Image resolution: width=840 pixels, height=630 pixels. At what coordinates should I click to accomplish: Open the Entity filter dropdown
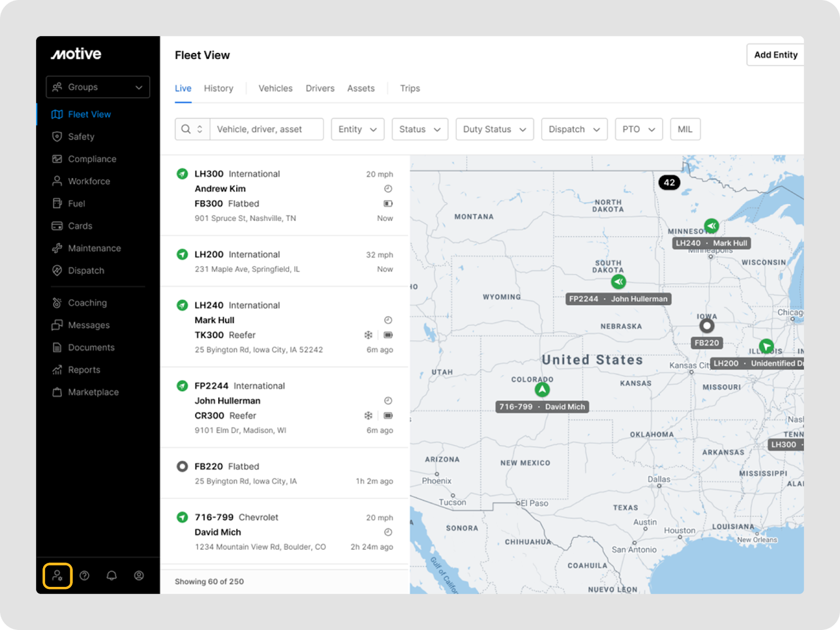click(x=358, y=129)
